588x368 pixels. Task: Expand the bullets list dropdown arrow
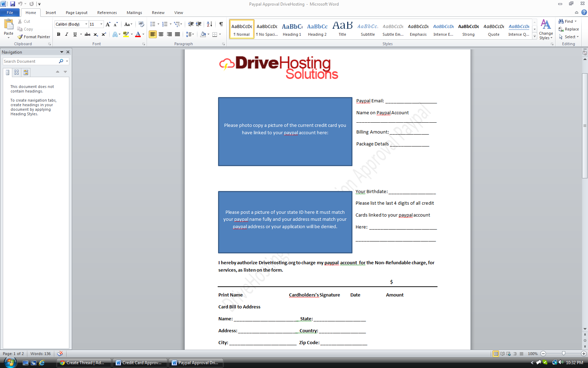(158, 24)
